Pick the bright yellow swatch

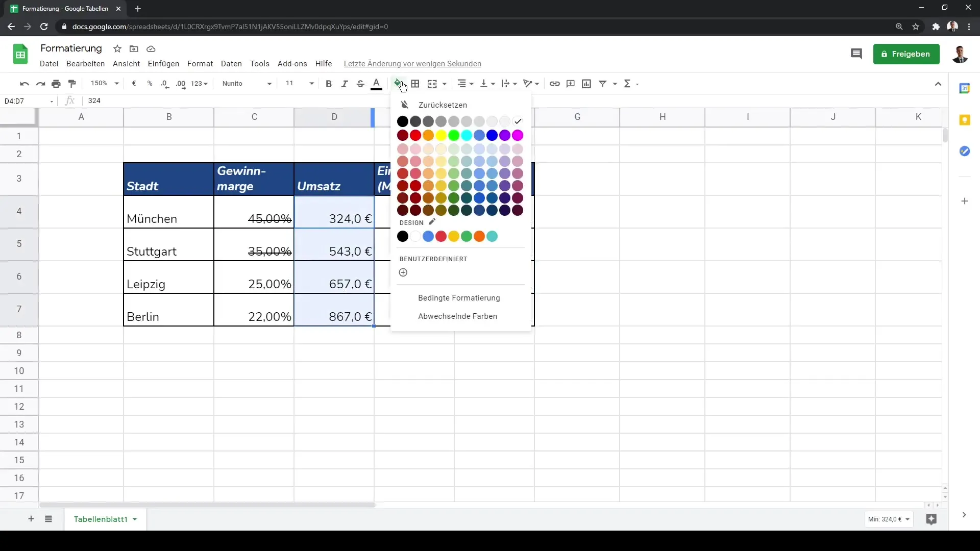(x=441, y=135)
